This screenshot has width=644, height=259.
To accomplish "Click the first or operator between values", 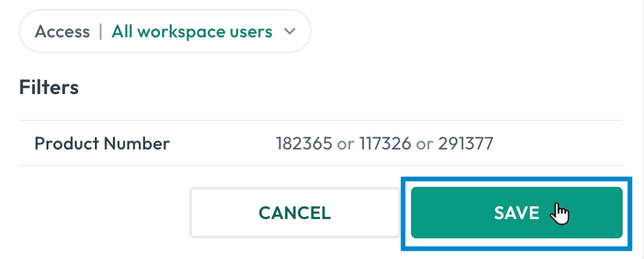I will 345,144.
